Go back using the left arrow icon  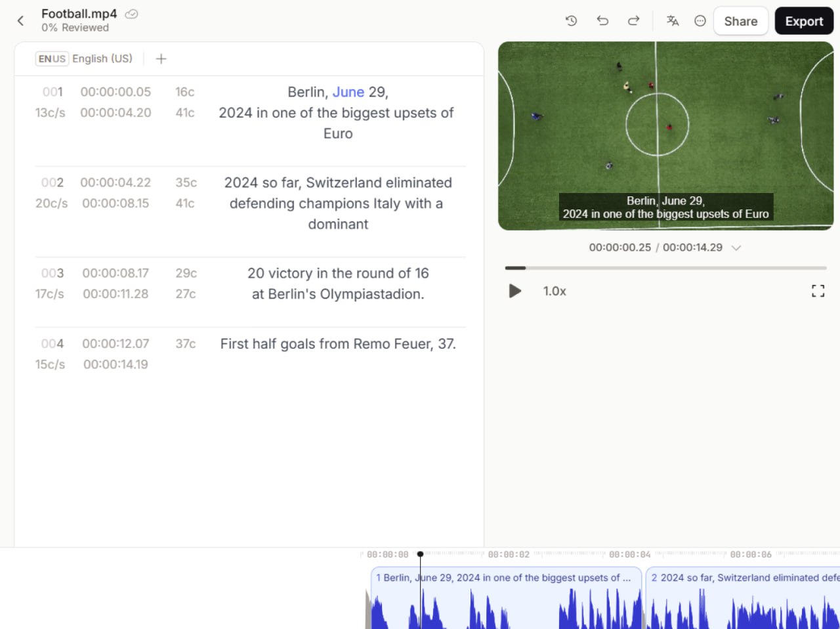[20, 20]
